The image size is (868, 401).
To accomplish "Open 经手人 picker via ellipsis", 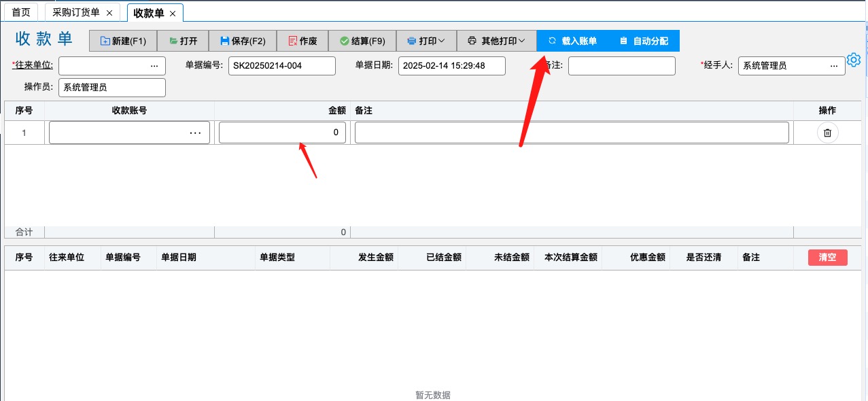I will point(834,66).
